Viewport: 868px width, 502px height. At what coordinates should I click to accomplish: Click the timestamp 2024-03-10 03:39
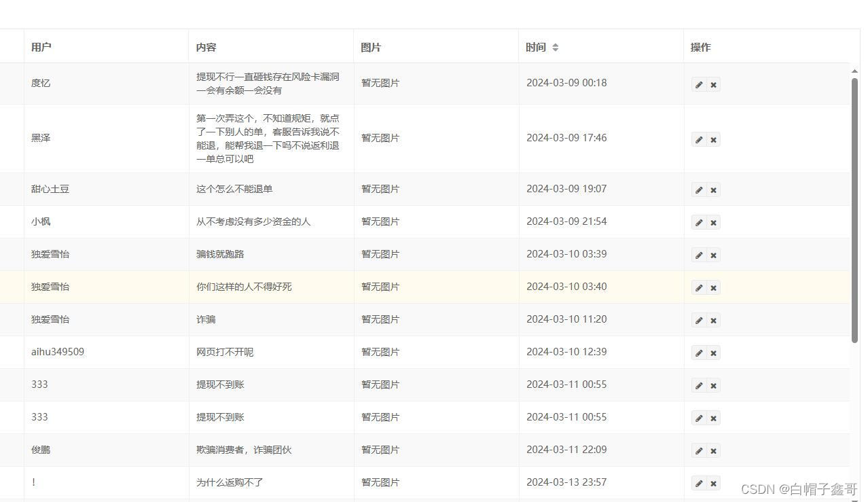point(566,254)
